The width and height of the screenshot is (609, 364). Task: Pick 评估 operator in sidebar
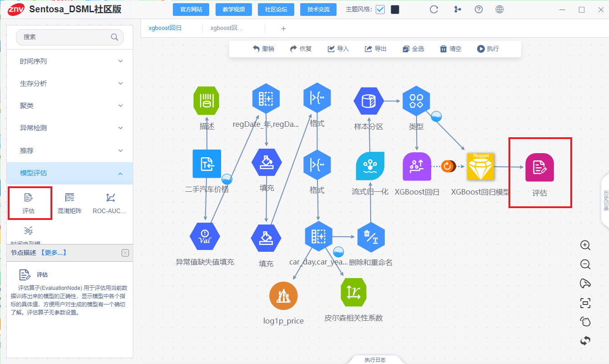29,203
